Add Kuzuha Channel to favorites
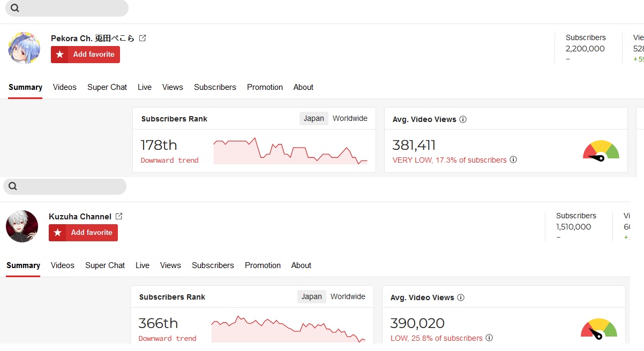 (84, 233)
